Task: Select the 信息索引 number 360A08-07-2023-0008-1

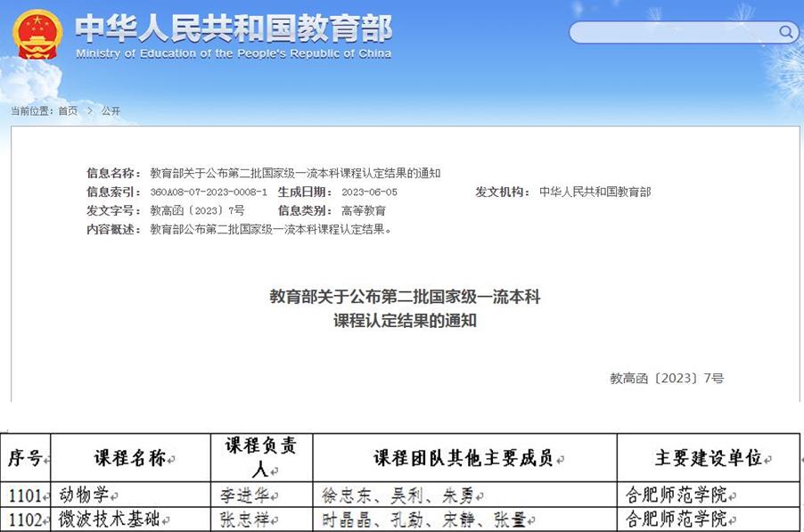Action: (x=209, y=192)
